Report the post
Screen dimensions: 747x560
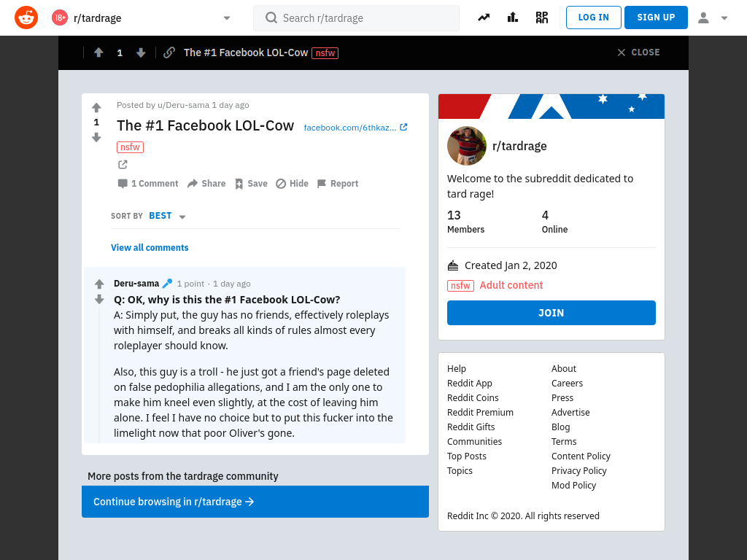click(337, 183)
